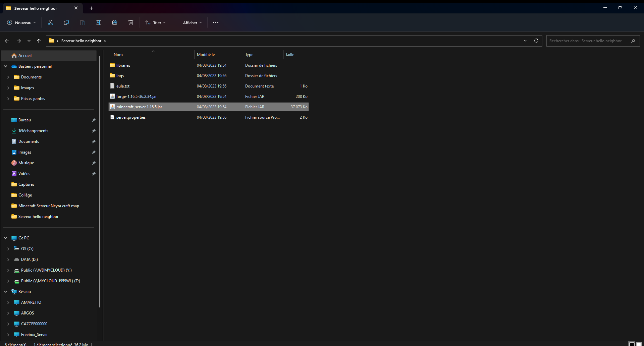644x346 pixels.
Task: Open Collège folder in sidebar
Action: click(x=49, y=195)
